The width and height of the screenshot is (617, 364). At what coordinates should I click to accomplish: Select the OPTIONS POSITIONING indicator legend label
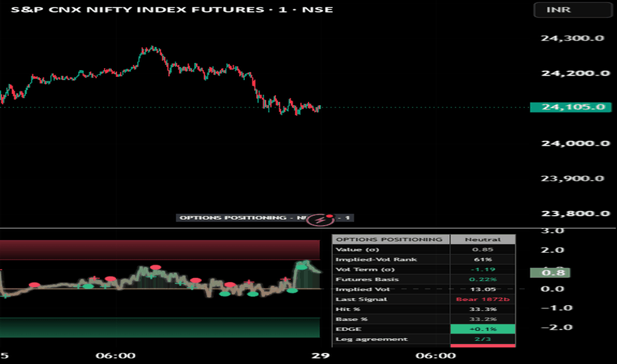point(265,218)
